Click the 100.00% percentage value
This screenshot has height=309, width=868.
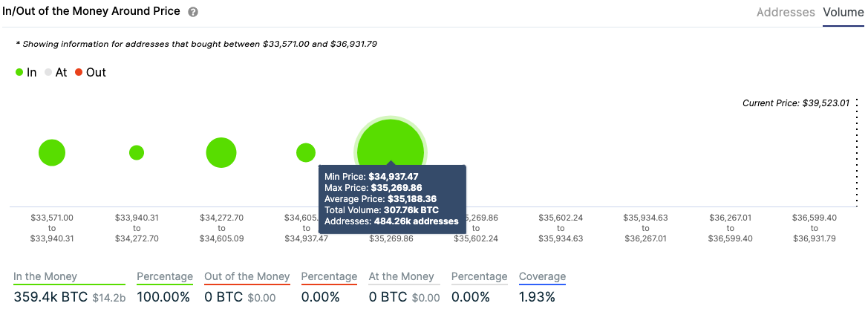coord(165,297)
